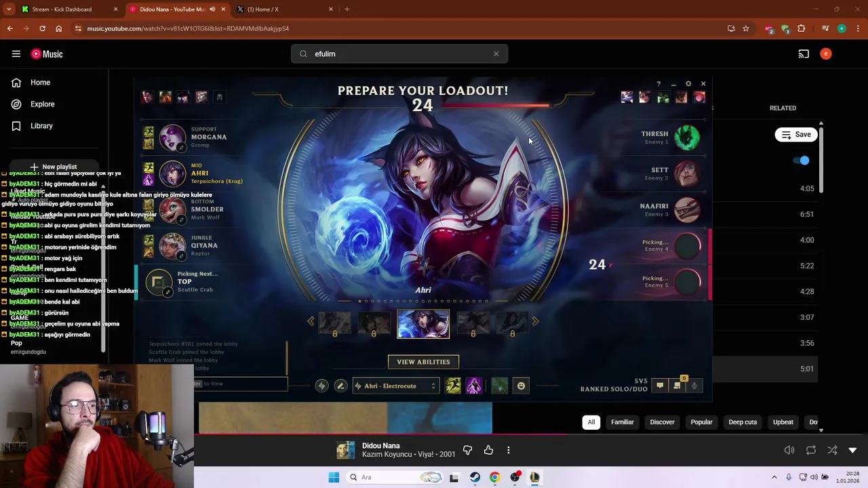Viewport: 868px width, 488px height.
Task: Show previous skins with left arrow
Action: [311, 321]
